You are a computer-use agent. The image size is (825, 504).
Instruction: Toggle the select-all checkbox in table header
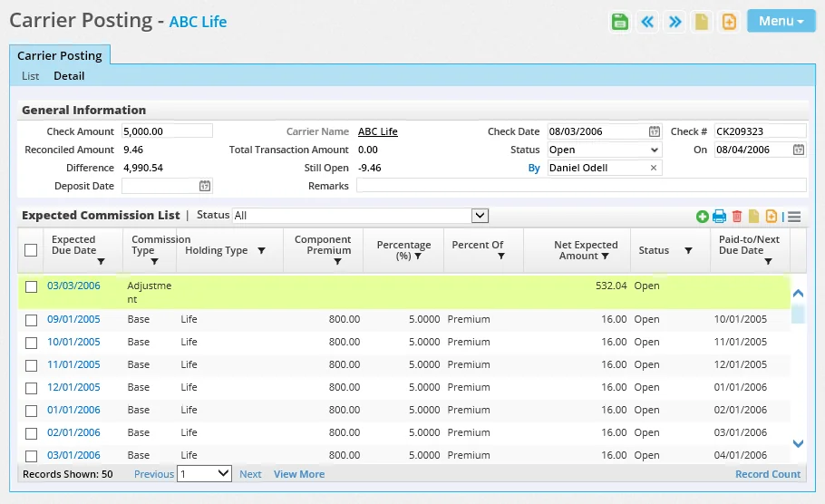point(31,250)
